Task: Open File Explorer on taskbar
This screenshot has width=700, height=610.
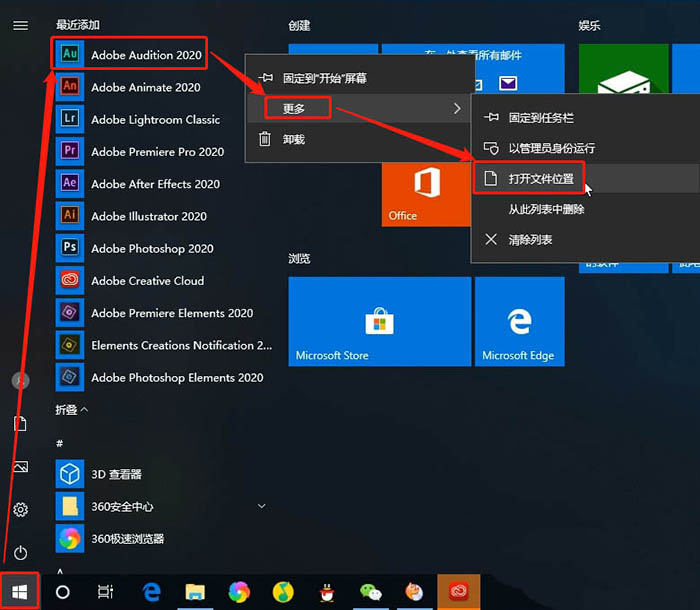Action: click(x=195, y=592)
